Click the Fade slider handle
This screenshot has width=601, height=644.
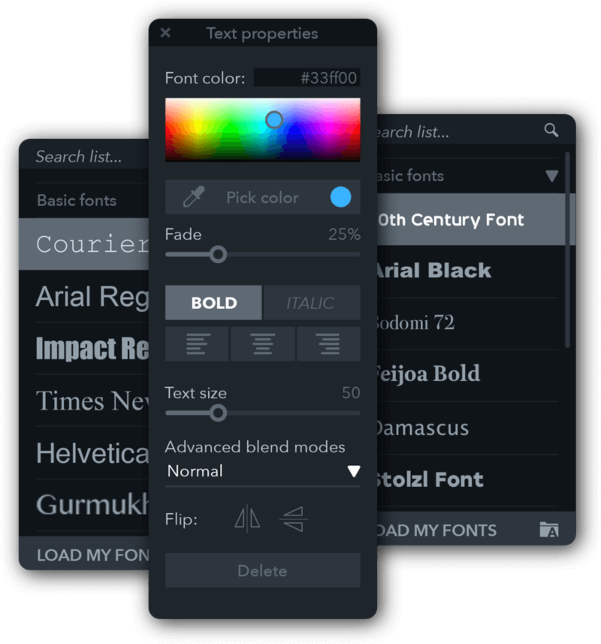pos(218,255)
